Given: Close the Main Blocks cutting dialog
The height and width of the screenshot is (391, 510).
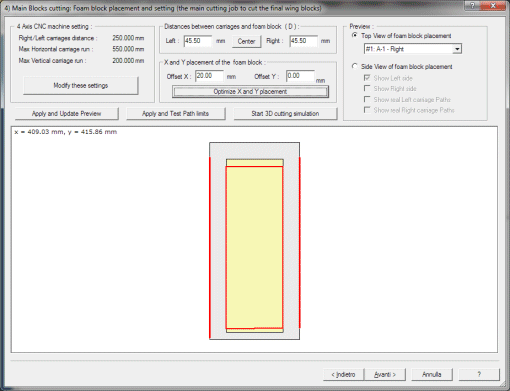Looking at the screenshot, I should [494, 6].
